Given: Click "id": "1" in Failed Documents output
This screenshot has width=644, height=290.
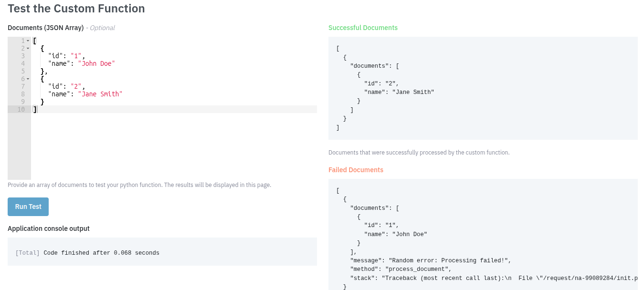Looking at the screenshot, I should (x=381, y=225).
